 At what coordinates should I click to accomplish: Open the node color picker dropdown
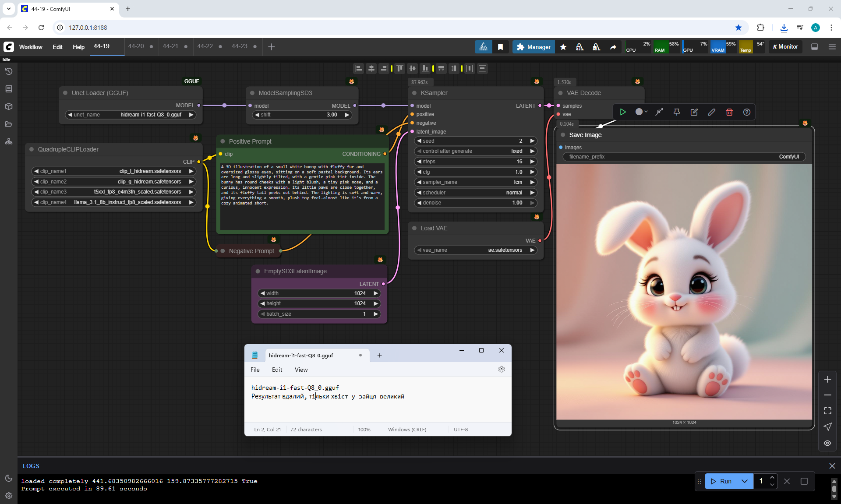[x=641, y=112]
